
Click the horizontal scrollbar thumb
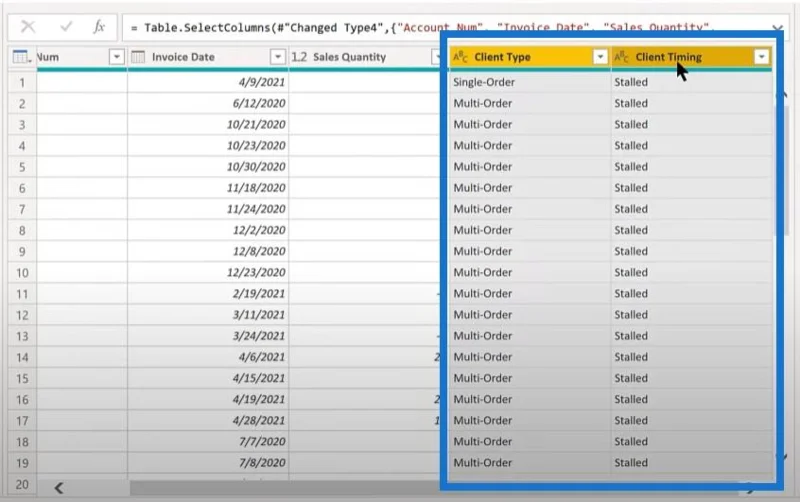point(434,488)
